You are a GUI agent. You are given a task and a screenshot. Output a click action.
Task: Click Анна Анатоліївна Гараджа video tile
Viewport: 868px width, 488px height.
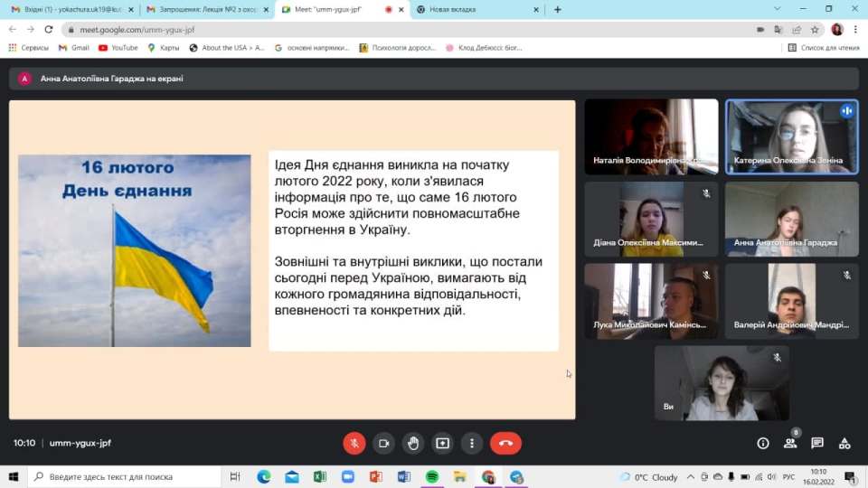coord(792,219)
